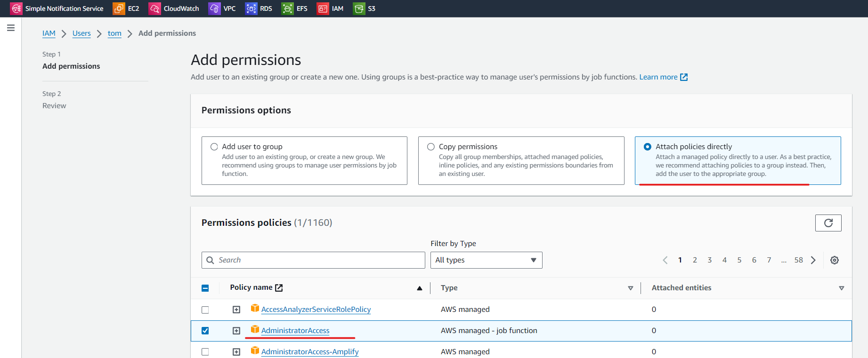868x358 pixels.
Task: Go to next page of policies
Action: click(x=813, y=260)
